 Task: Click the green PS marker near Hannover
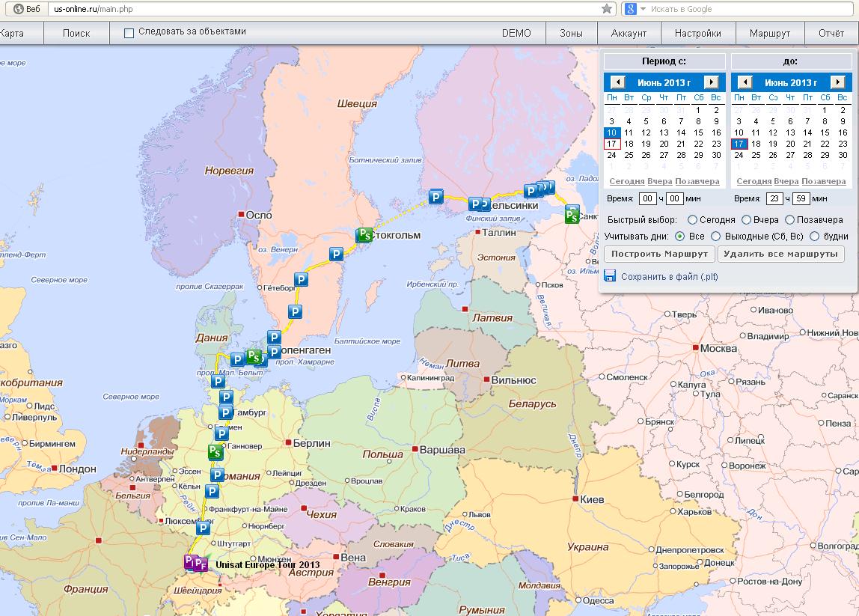pyautogui.click(x=215, y=452)
